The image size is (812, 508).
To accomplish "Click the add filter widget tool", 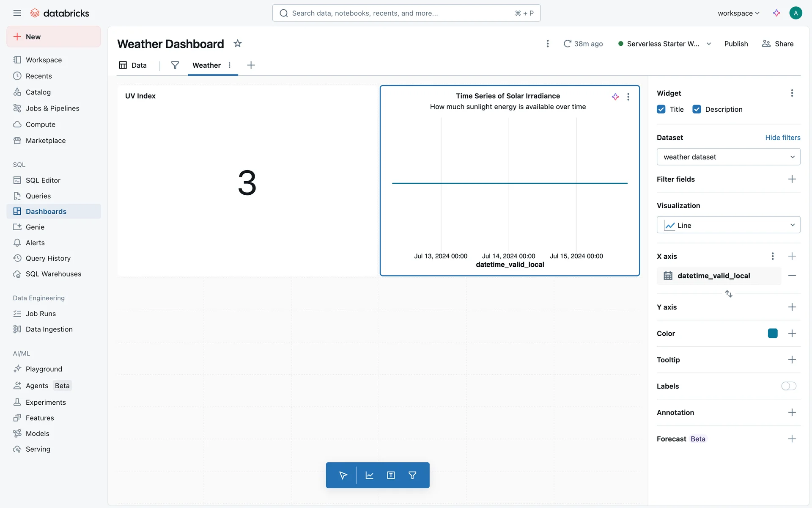I will click(x=412, y=475).
